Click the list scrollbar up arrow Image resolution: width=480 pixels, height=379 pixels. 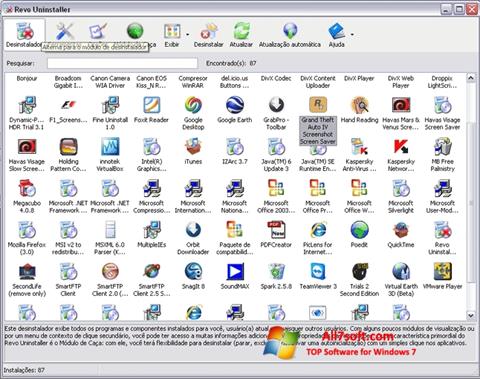[471, 78]
